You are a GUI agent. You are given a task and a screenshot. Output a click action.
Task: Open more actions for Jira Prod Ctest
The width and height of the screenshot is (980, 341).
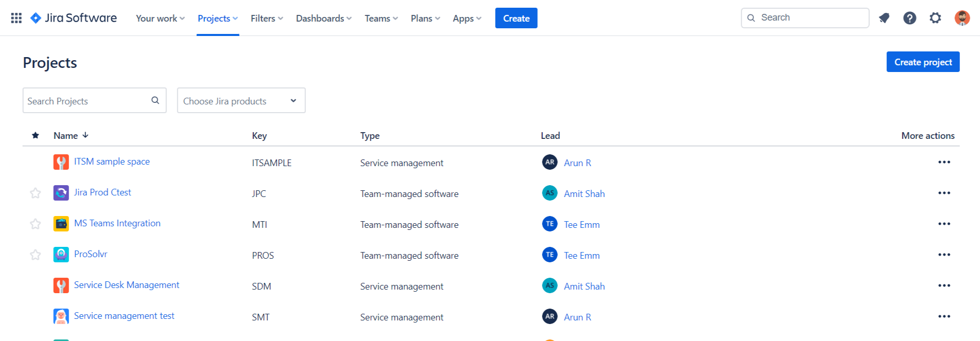944,193
